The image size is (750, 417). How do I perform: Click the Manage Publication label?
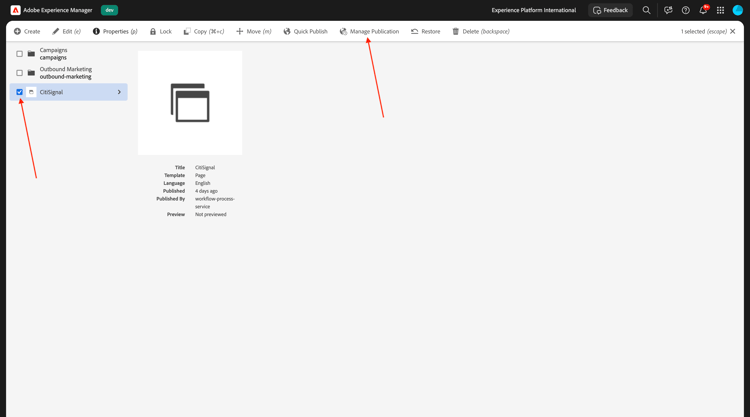(x=374, y=31)
